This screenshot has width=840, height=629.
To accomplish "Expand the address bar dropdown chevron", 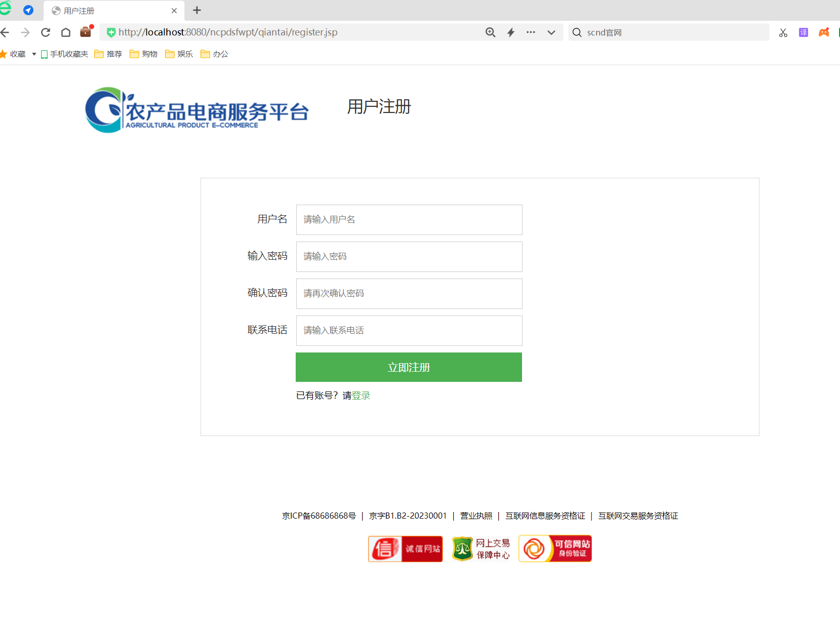I will [551, 32].
